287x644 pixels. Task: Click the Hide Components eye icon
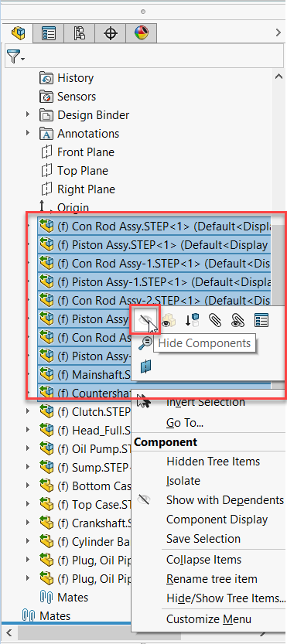145,320
